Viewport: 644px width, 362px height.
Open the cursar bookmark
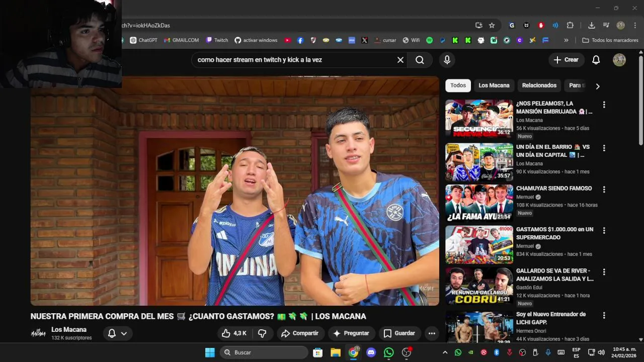click(385, 40)
